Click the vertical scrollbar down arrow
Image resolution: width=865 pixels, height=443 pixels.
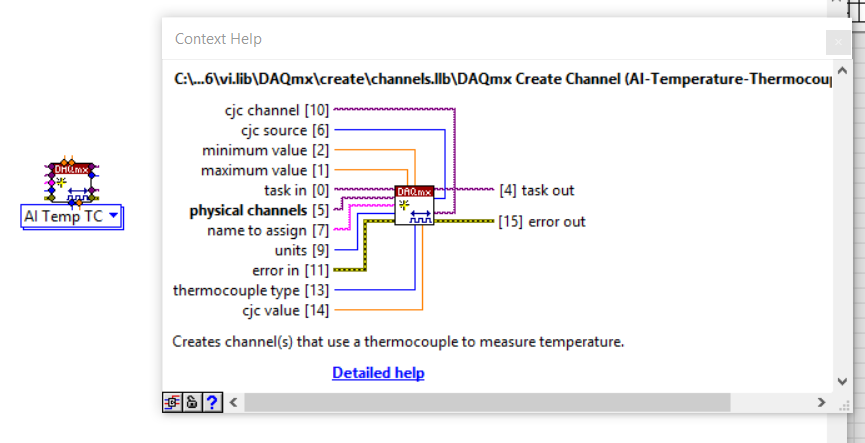[x=842, y=381]
